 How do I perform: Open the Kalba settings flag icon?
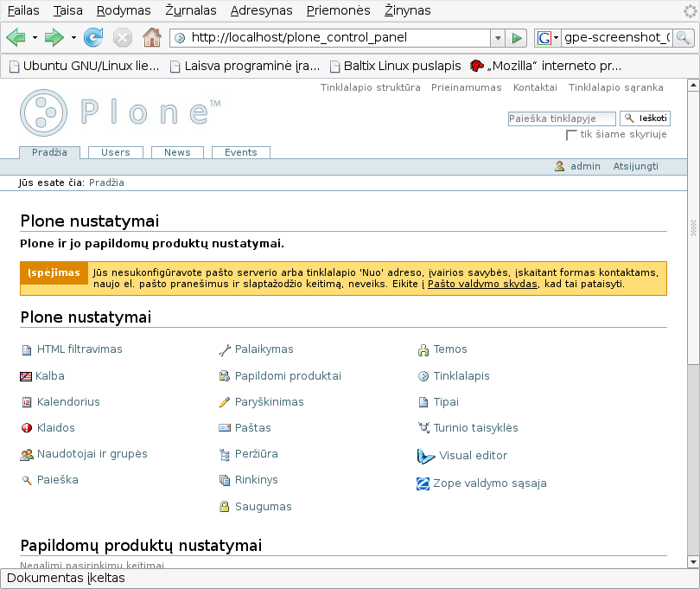pyautogui.click(x=26, y=376)
